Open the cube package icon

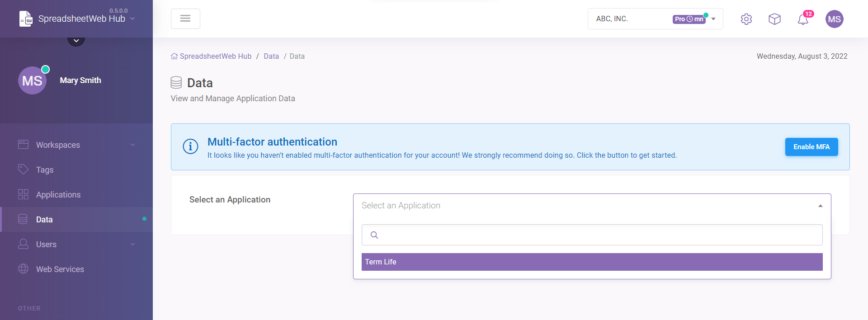pos(774,19)
